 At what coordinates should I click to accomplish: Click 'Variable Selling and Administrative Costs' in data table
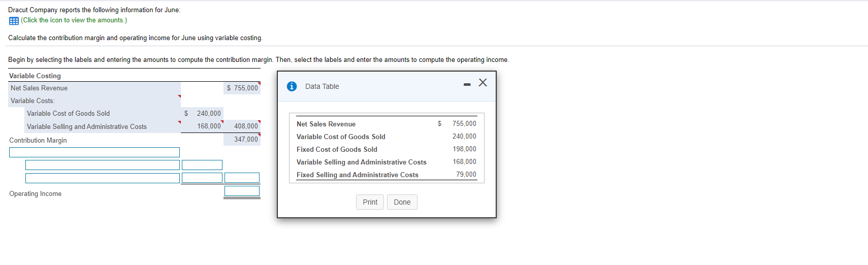click(362, 162)
